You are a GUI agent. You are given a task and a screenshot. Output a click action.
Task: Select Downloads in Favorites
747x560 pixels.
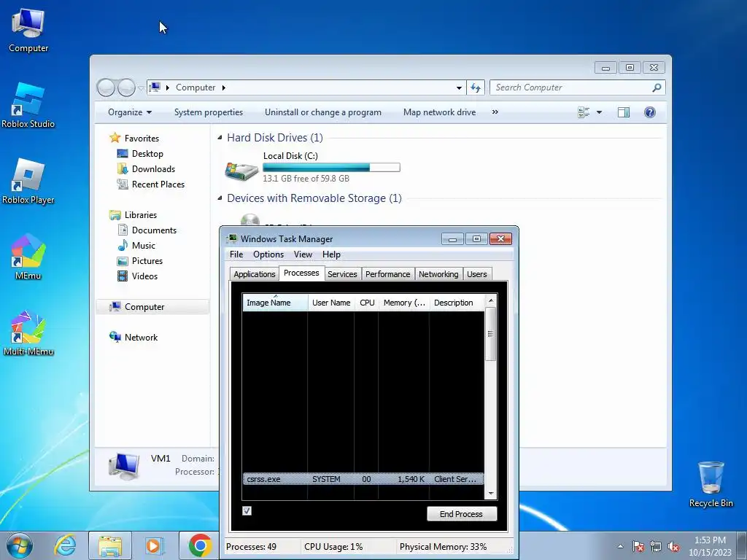pyautogui.click(x=153, y=169)
